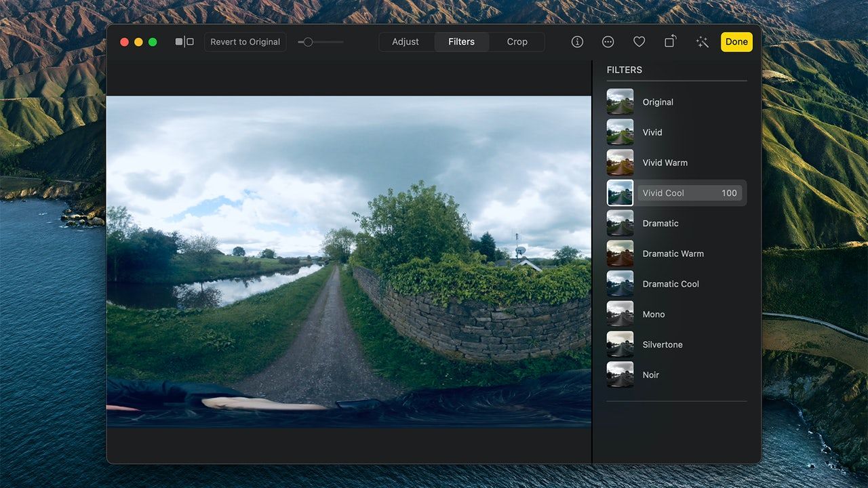Viewport: 868px width, 488px height.
Task: Apply auto enhance with the magic wand
Action: point(702,42)
